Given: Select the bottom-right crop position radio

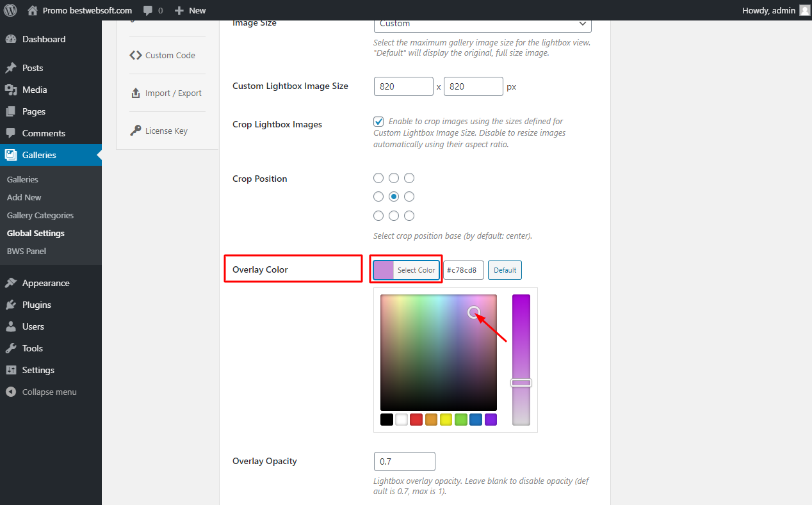Looking at the screenshot, I should (409, 216).
